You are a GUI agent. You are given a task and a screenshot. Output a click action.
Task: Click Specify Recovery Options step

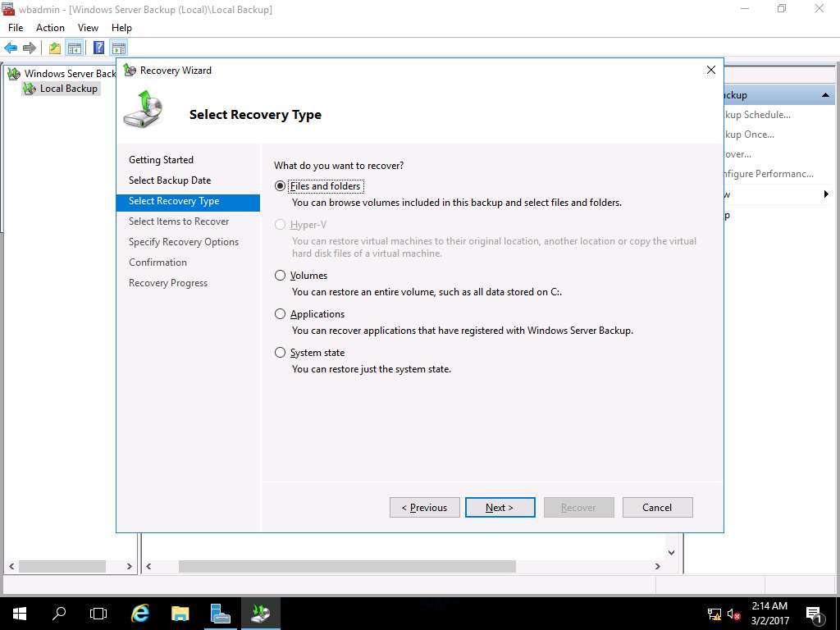coord(184,242)
